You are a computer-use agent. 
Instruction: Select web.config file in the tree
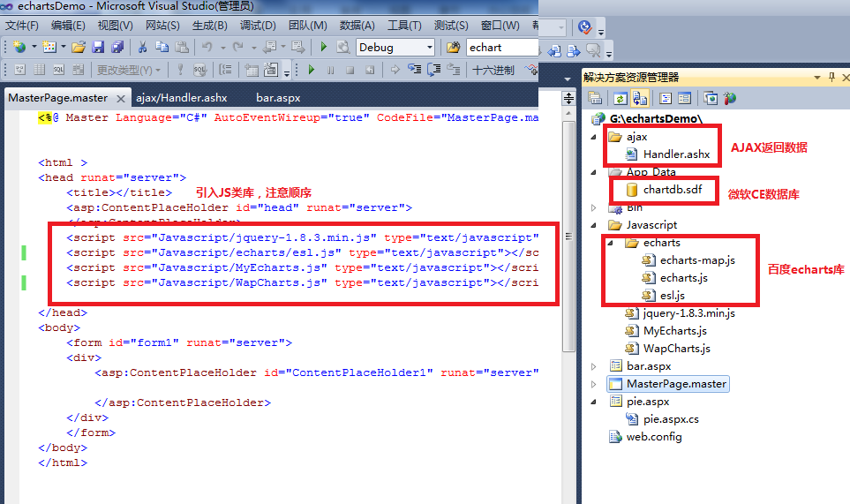[654, 437]
